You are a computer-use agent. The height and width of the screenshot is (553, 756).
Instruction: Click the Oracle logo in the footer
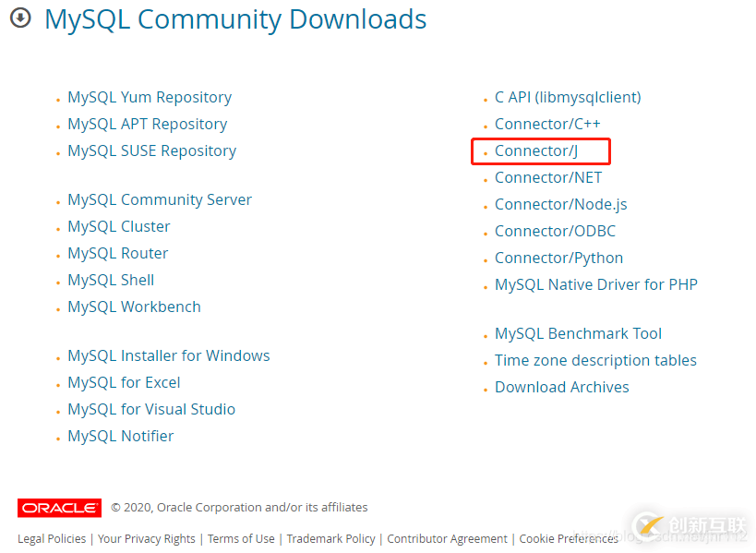[59, 508]
